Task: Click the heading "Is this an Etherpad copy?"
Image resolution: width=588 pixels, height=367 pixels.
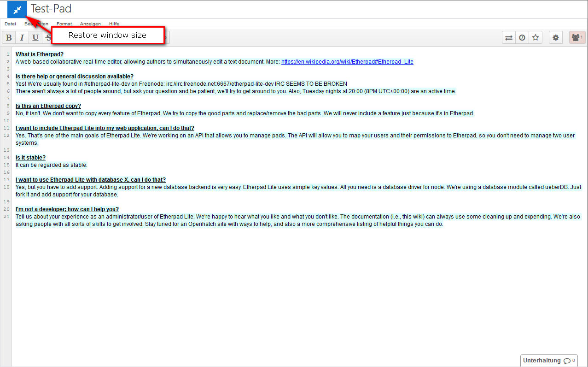Action: tap(48, 106)
